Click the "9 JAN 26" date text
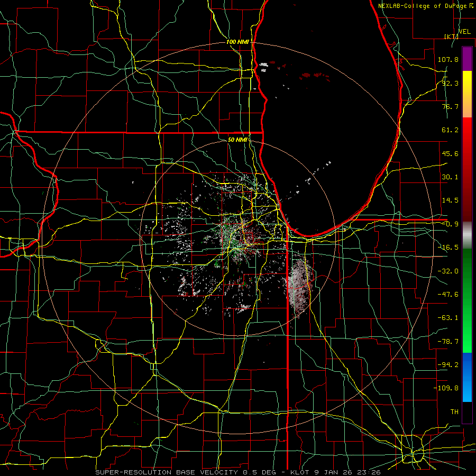Screen dimensions: 476x476 (x=333, y=472)
